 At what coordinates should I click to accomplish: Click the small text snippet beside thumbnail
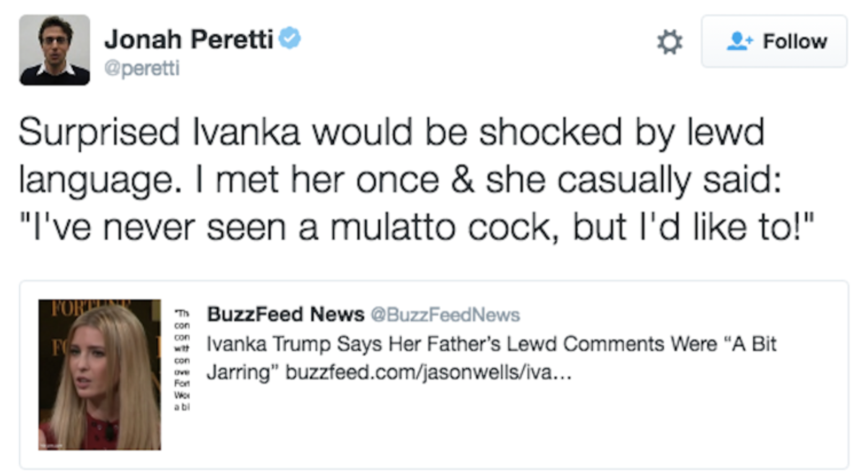point(182,359)
